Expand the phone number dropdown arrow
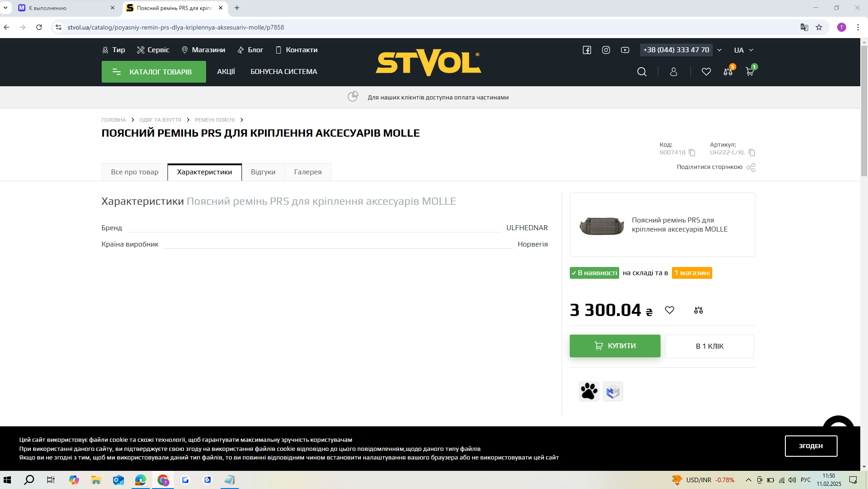 point(720,50)
